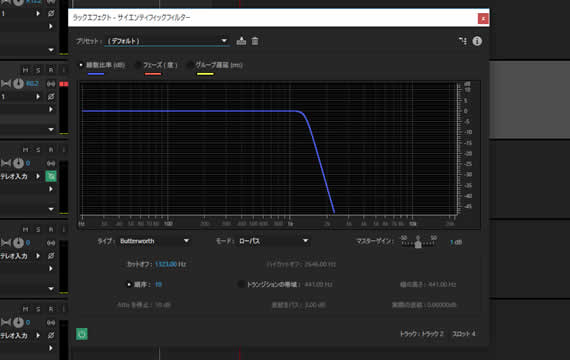Close the Scientific Filter rack effect window
The height and width of the screenshot is (360, 570).
483,18
